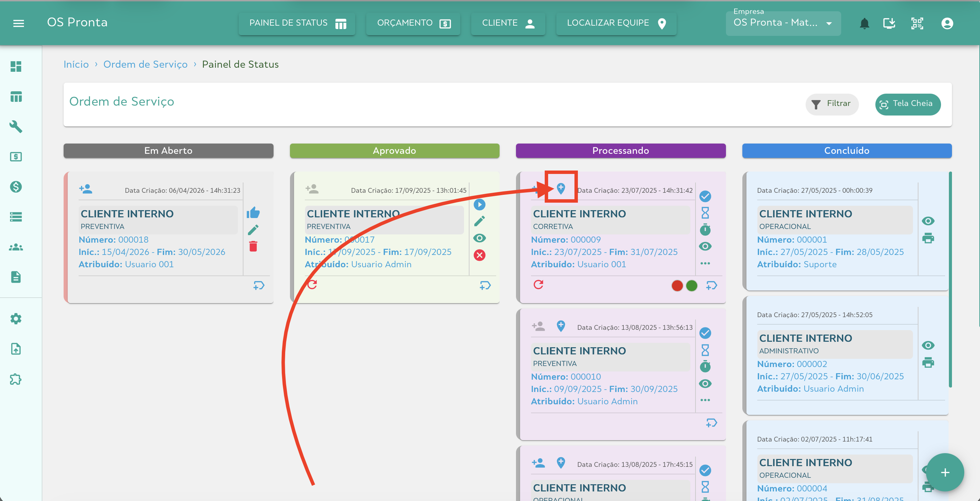980x501 pixels.
Task: Mark order 000009 done with checkmark
Action: pyautogui.click(x=705, y=196)
